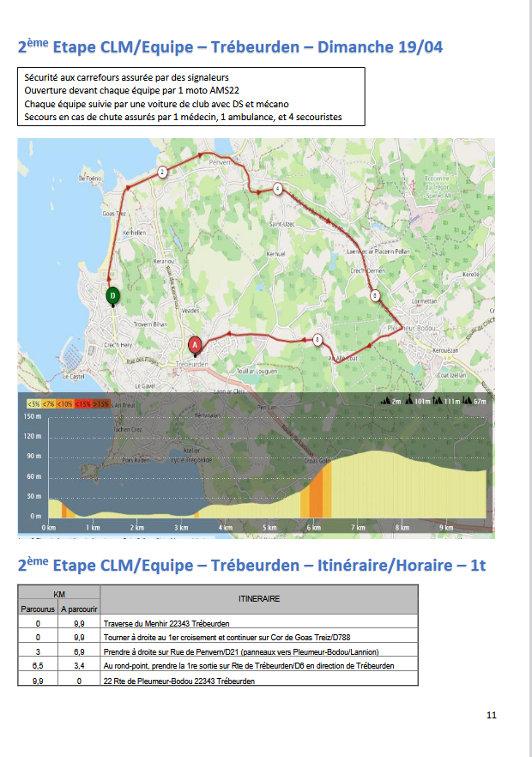Click the elevation icon labeled 111m
The width and height of the screenshot is (532, 757).
450,401
